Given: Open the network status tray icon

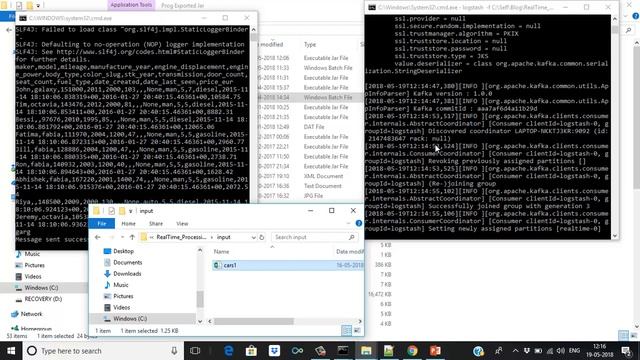Looking at the screenshot, I should [x=550, y=351].
